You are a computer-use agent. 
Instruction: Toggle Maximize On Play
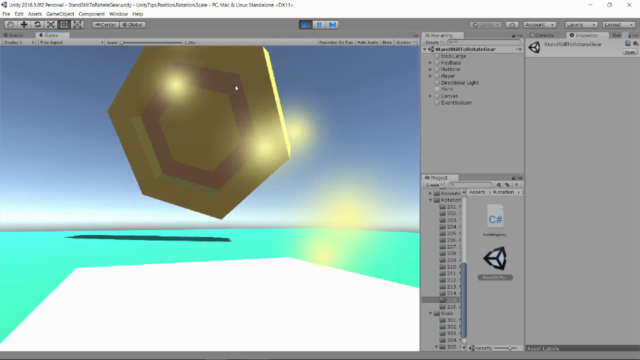336,42
